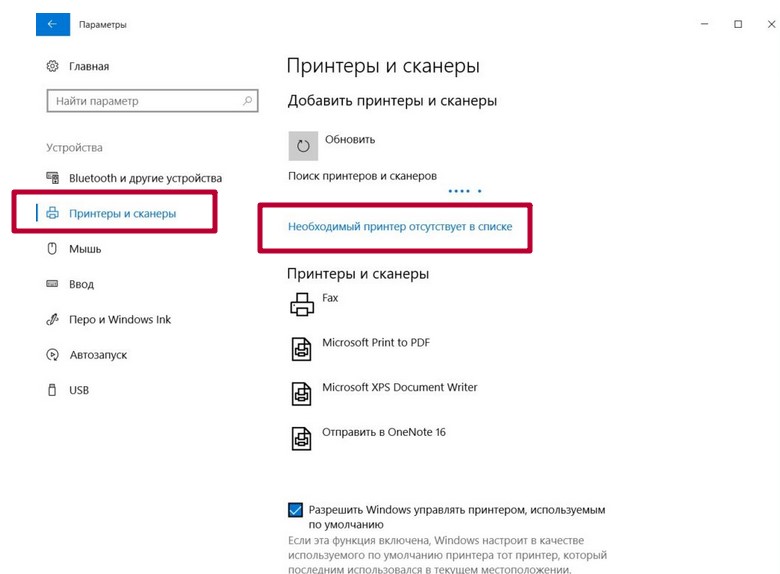The image size is (780, 574).
Task: Click the Bluetooth devices icon
Action: pos(52,178)
